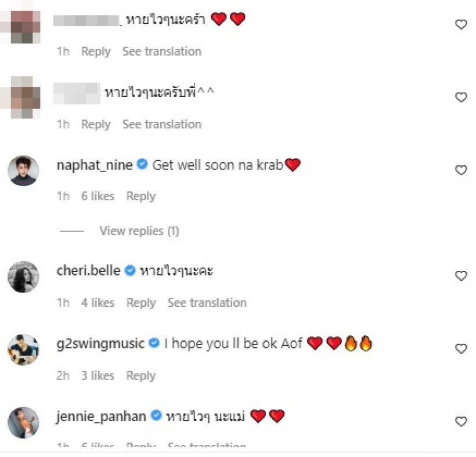476x457 pixels.
Task: See translation of cheri.belle's comment
Action: click(x=207, y=303)
